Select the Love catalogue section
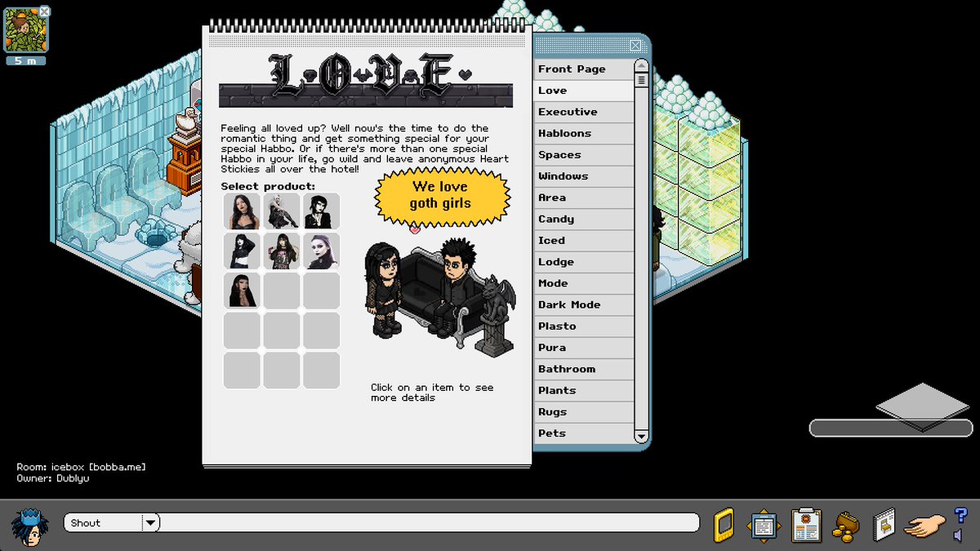 coord(584,91)
